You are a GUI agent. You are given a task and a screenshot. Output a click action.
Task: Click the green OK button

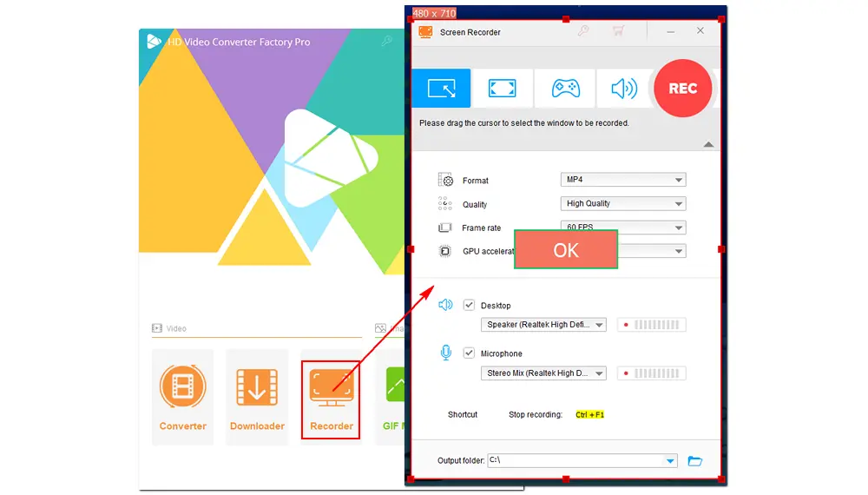pos(566,250)
